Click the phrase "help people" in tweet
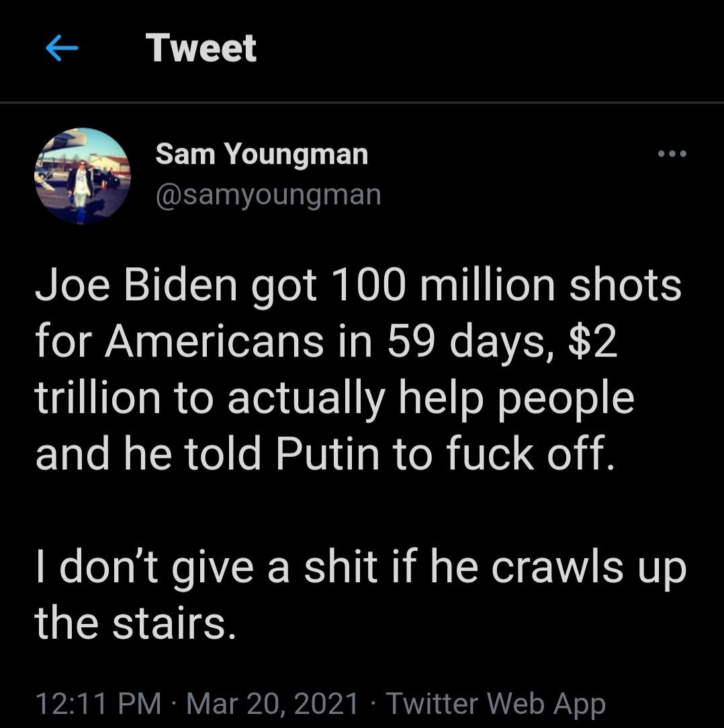724x728 pixels. tap(514, 398)
